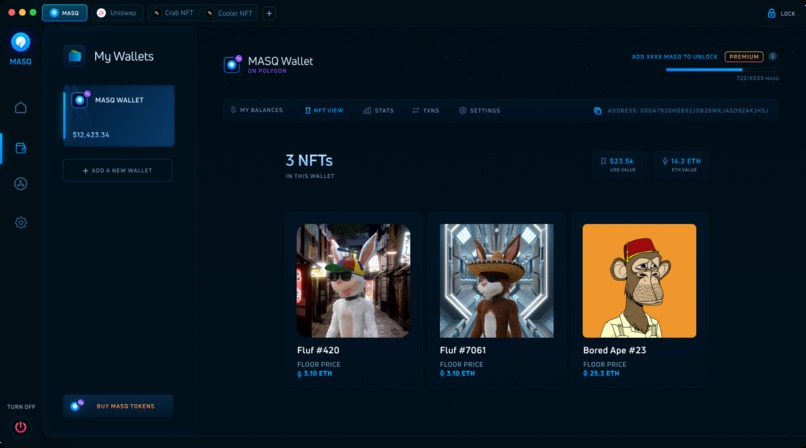The width and height of the screenshot is (806, 448).
Task: Open the network nodes sidebar icon
Action: coord(21,184)
